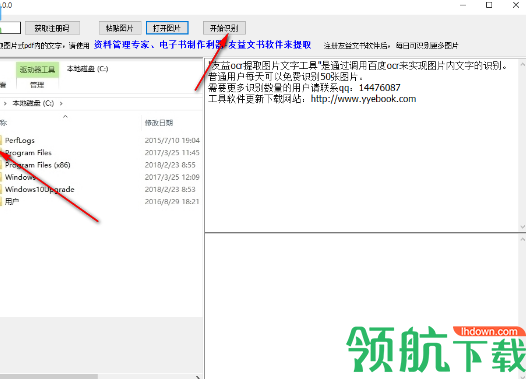This screenshot has width=526, height=379.
Task: Maximize the application window
Action: click(489, 5)
